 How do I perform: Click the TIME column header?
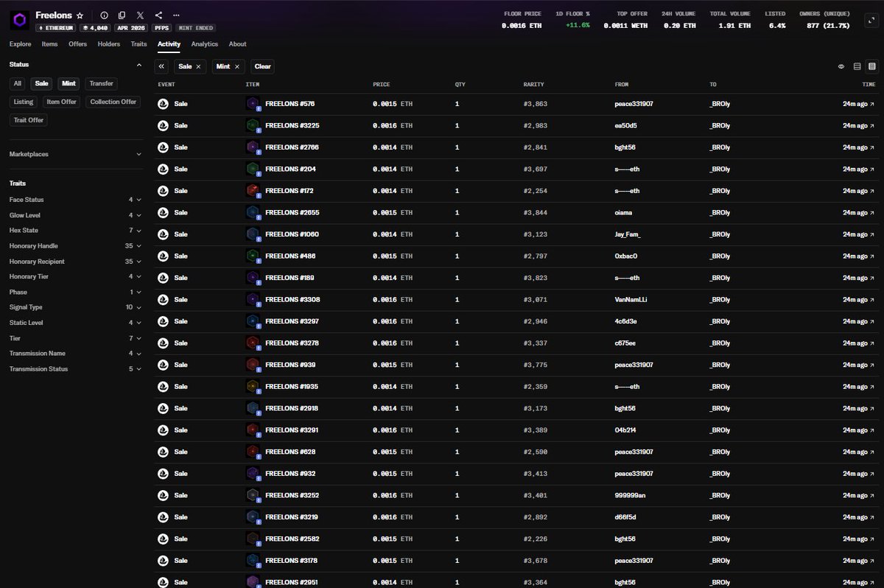point(869,85)
